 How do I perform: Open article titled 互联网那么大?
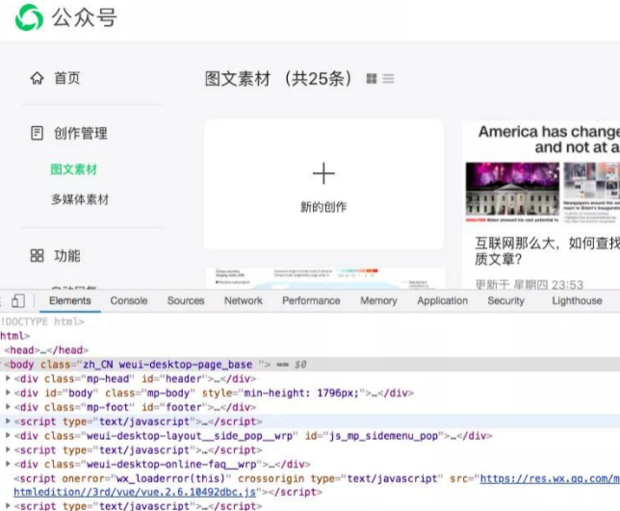[547, 251]
